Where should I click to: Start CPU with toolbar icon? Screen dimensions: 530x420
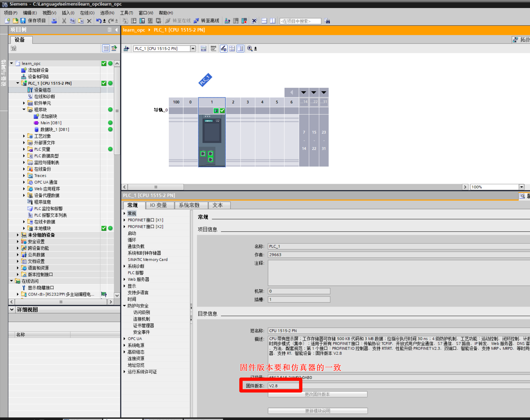point(236,21)
